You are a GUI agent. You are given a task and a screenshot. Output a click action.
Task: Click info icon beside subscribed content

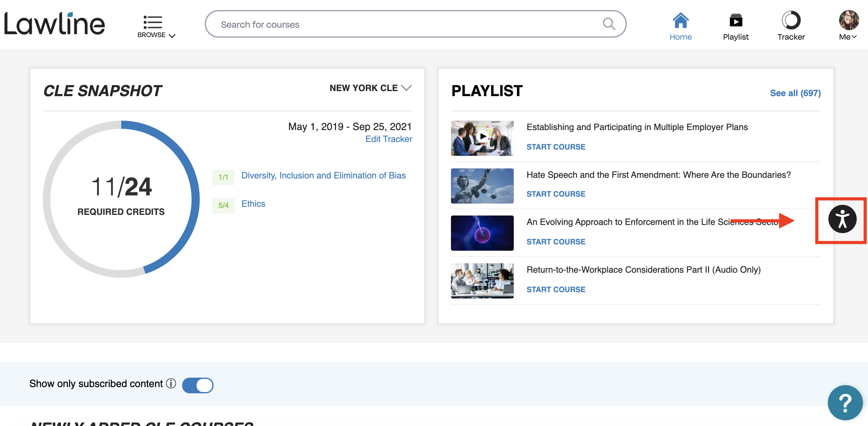pos(171,384)
